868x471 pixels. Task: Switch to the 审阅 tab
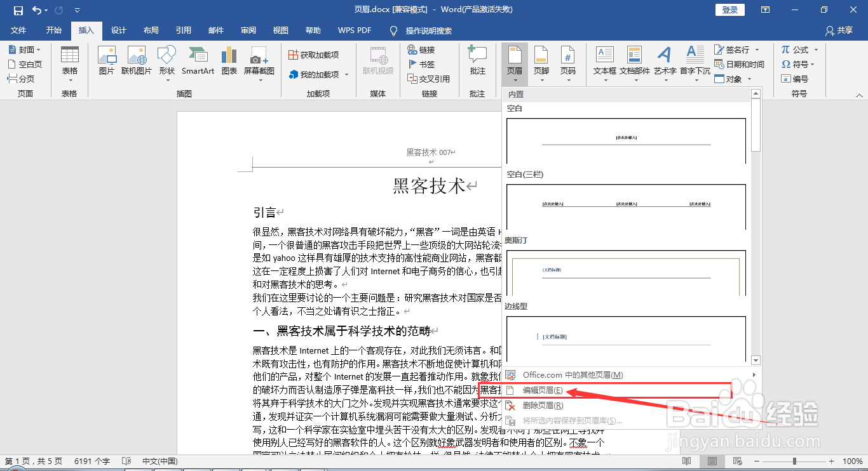pyautogui.click(x=248, y=30)
